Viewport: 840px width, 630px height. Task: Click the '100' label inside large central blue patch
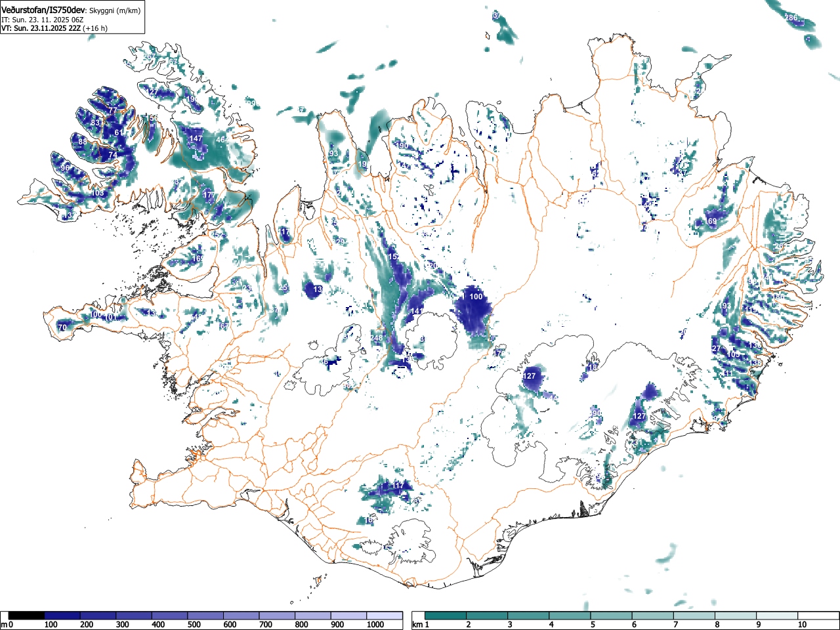click(476, 297)
